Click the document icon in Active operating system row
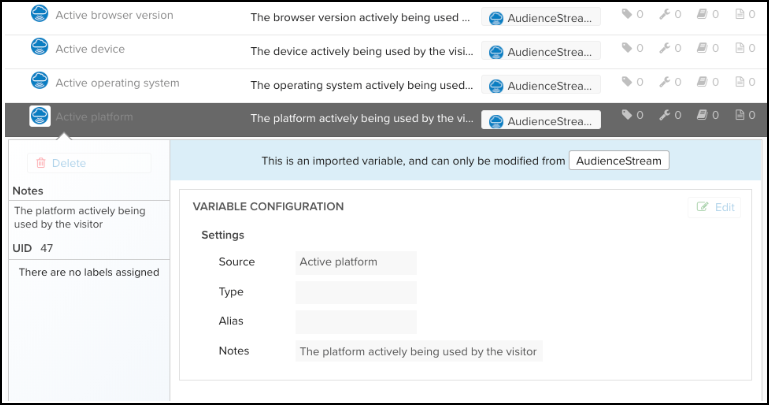 pos(739,84)
